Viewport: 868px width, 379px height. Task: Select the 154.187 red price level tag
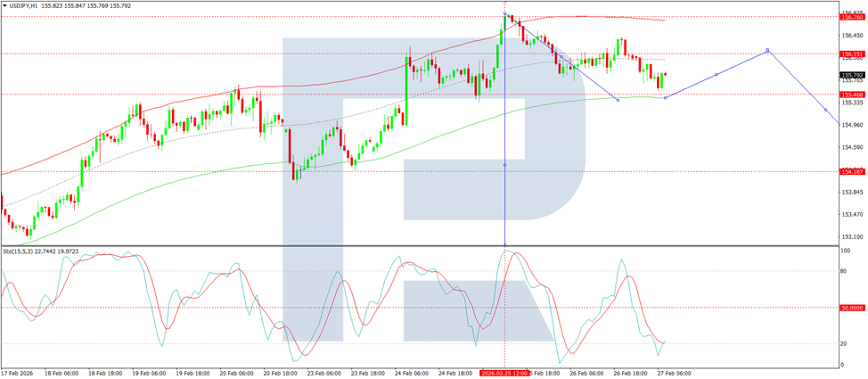(x=852, y=171)
